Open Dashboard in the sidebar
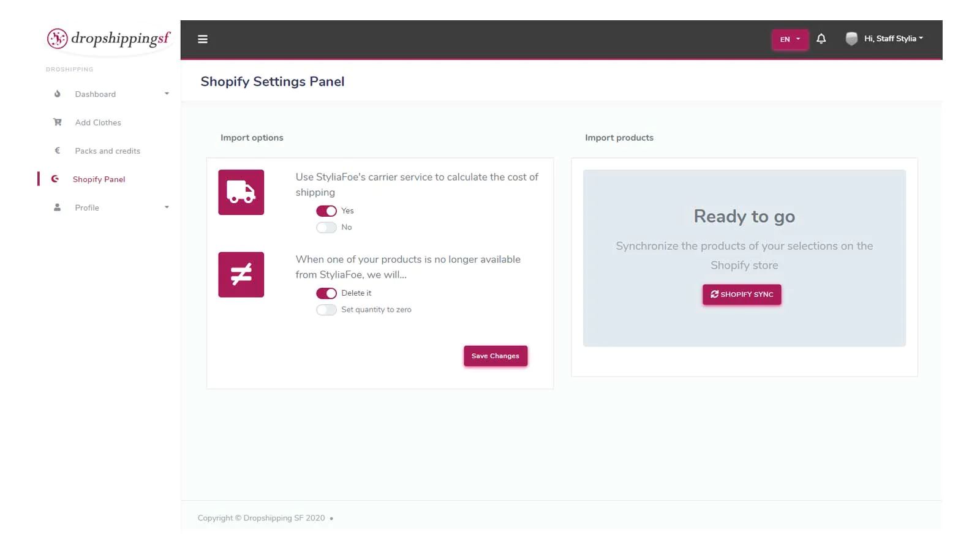 click(96, 94)
